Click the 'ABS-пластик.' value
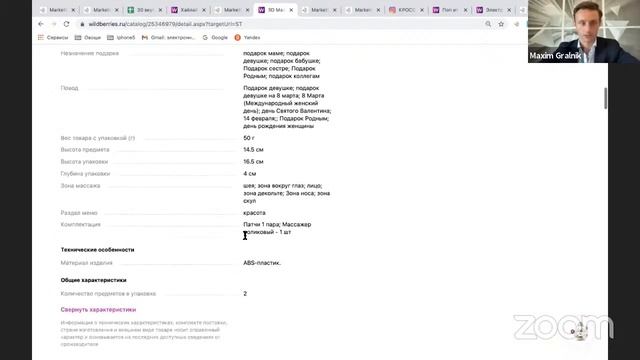The image size is (640, 360). [x=262, y=263]
